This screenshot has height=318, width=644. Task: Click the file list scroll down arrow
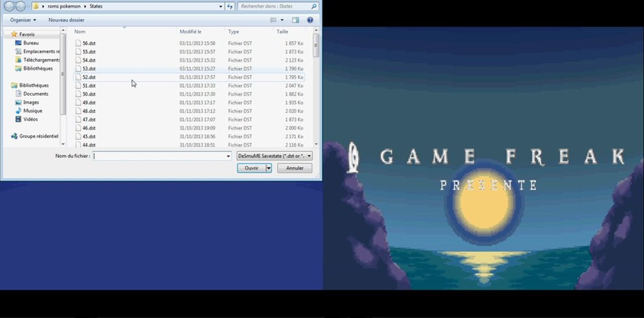pyautogui.click(x=316, y=144)
